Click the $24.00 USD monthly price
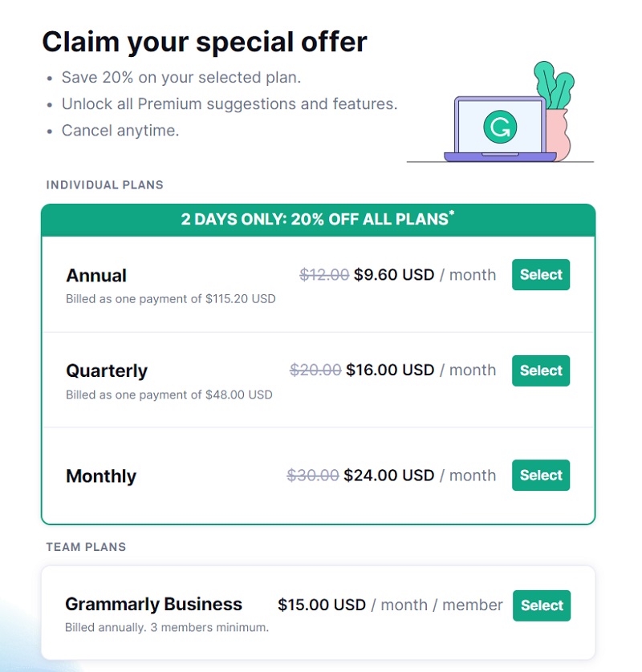This screenshot has width=642, height=672. coord(389,476)
